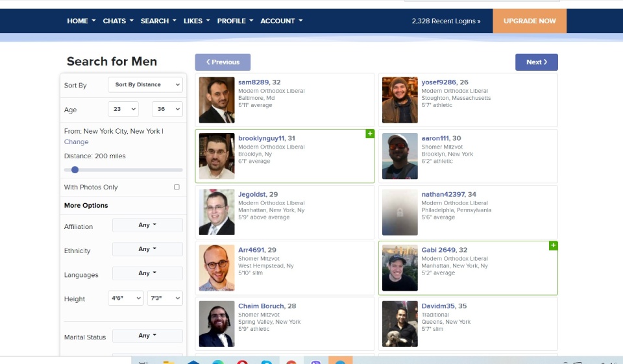Go to the Next results page
This screenshot has height=364, width=623.
pyautogui.click(x=536, y=62)
